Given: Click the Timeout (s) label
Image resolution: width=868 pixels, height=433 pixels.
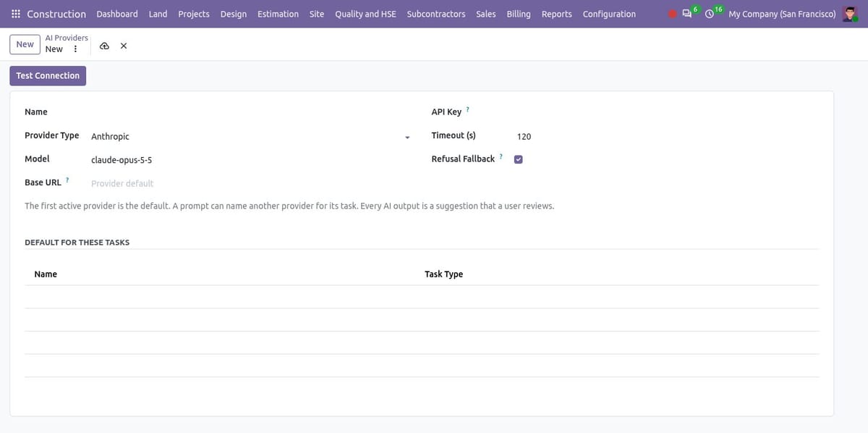Looking at the screenshot, I should point(454,135).
